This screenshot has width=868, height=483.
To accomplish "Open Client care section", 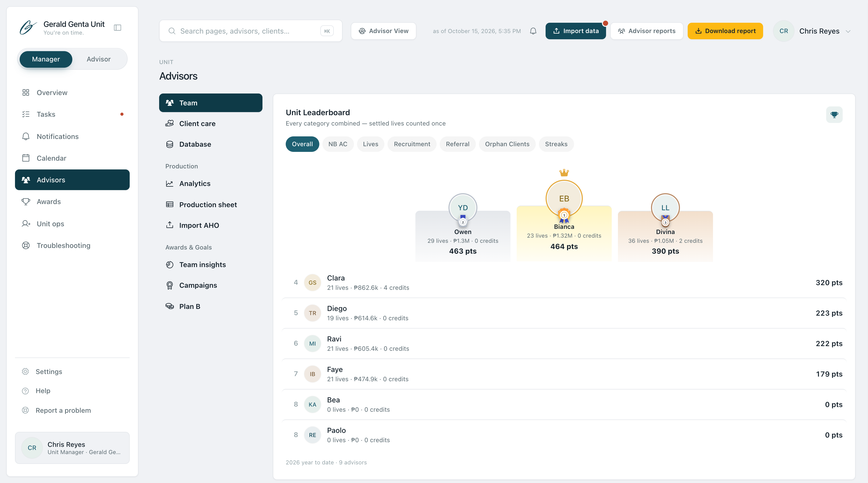I will coord(211,124).
